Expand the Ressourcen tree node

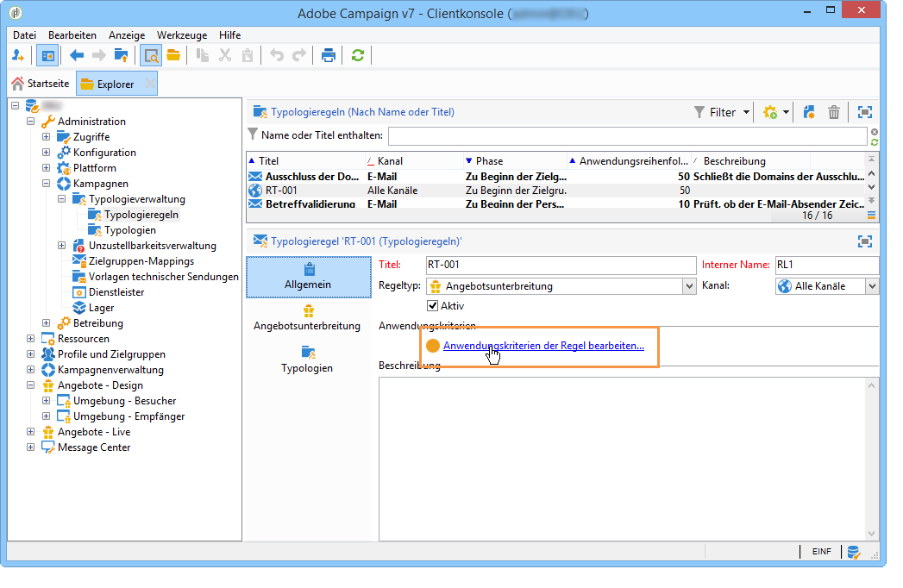coord(30,339)
